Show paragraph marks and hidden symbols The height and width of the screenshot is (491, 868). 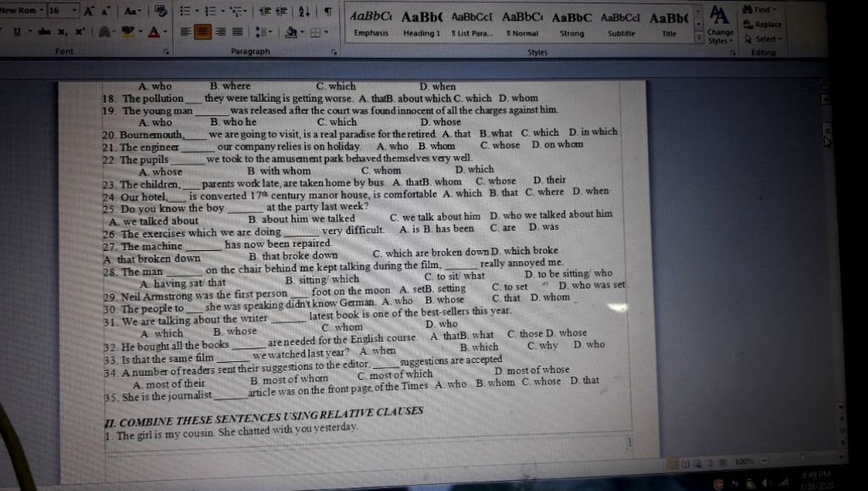pyautogui.click(x=328, y=11)
